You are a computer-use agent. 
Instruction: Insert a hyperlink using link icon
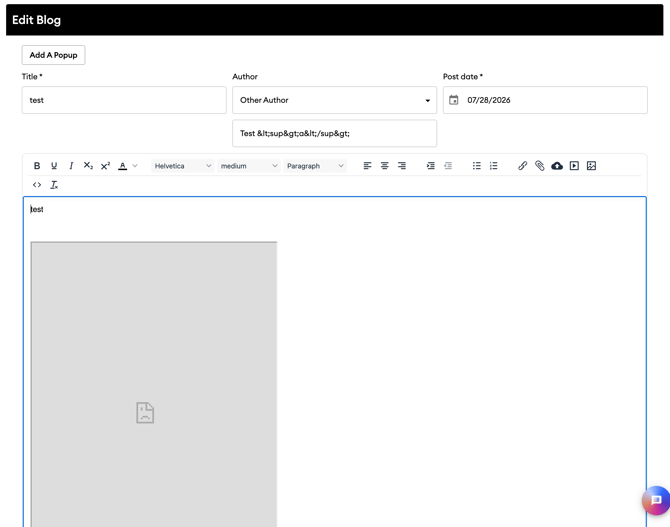tap(522, 166)
